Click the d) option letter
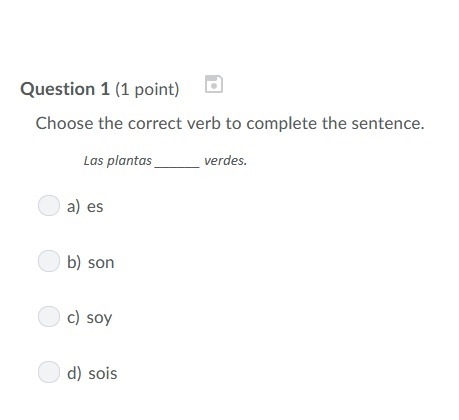 pyautogui.click(x=74, y=373)
